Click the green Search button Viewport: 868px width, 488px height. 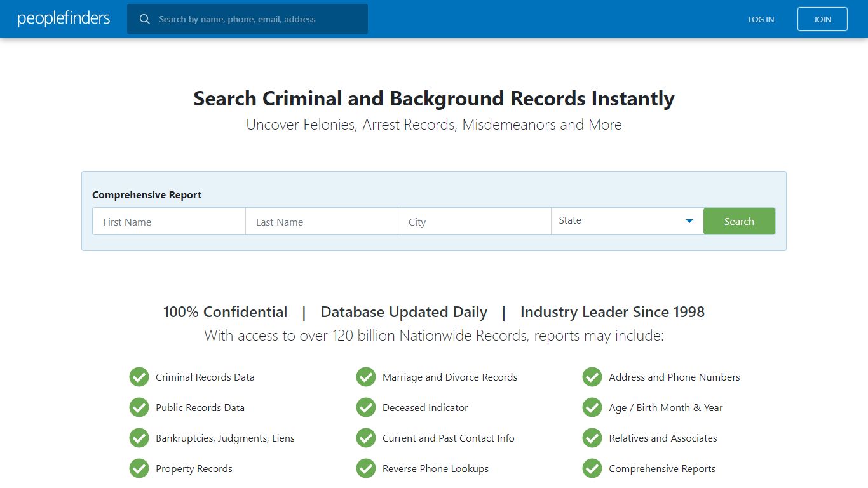point(739,221)
